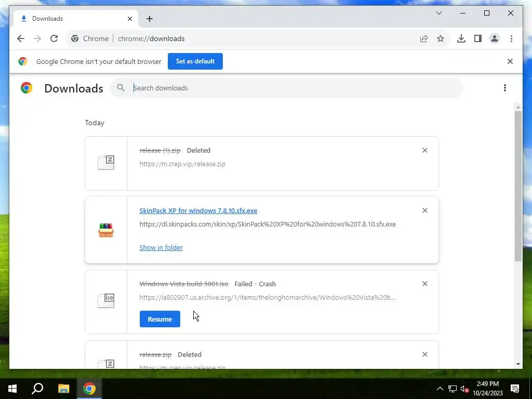This screenshot has height=399, width=532.
Task: Show SkinPack file in folder
Action: 161,248
